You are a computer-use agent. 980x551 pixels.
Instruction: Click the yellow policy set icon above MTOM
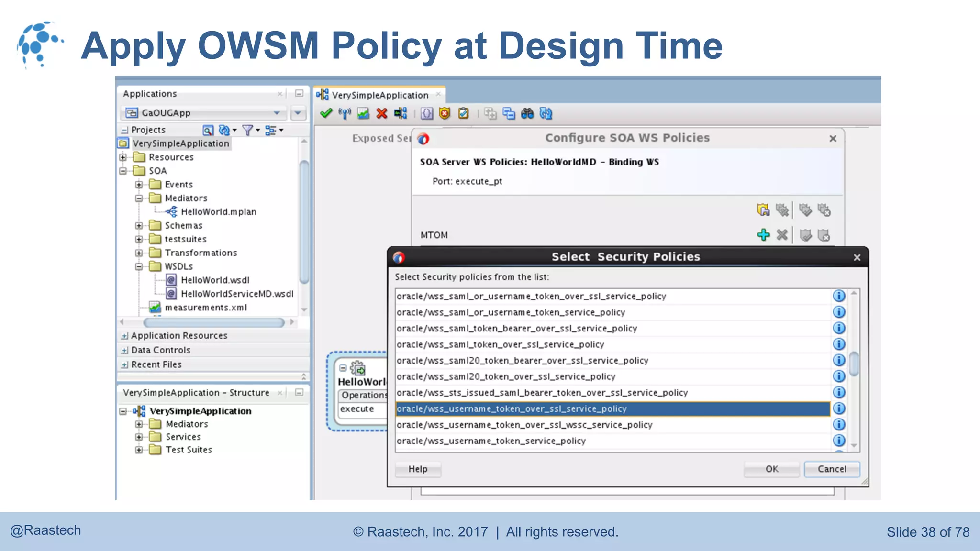763,209
